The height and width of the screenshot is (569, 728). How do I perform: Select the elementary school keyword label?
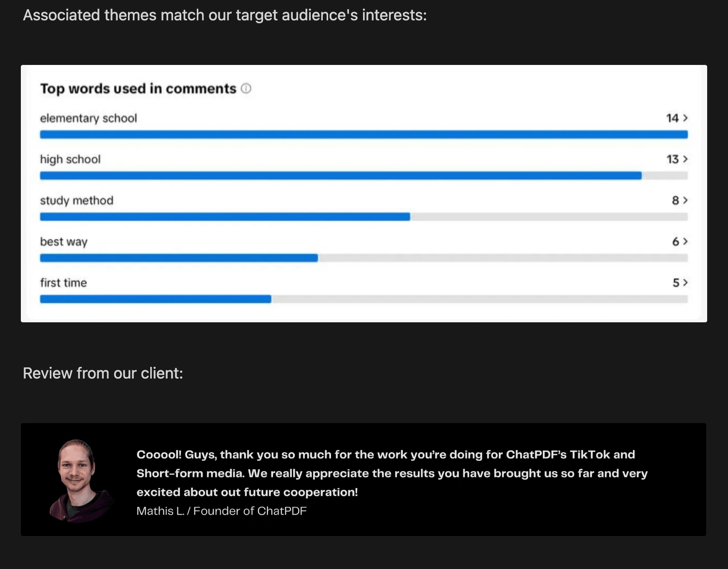pos(89,118)
